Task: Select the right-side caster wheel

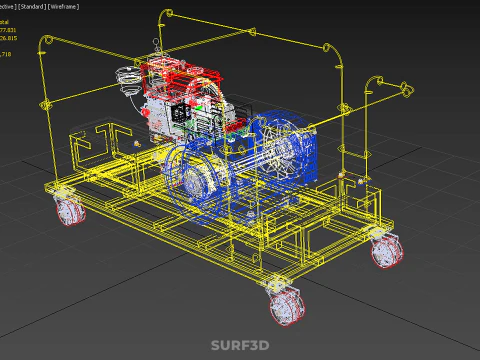Action: pyautogui.click(x=387, y=251)
